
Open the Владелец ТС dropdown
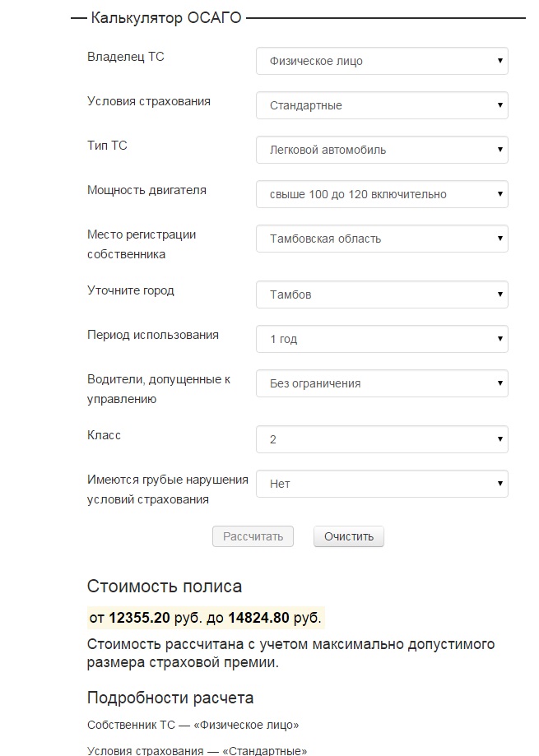point(382,61)
